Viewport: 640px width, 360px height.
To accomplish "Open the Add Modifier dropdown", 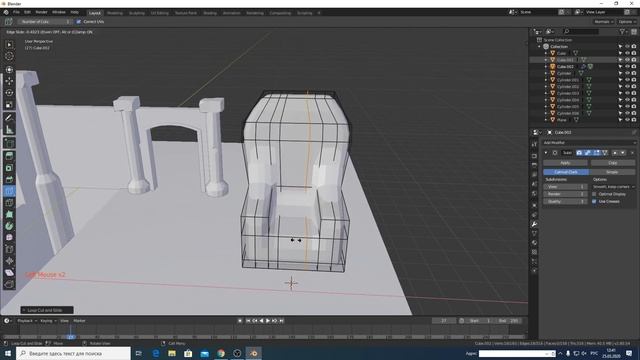I will [589, 143].
